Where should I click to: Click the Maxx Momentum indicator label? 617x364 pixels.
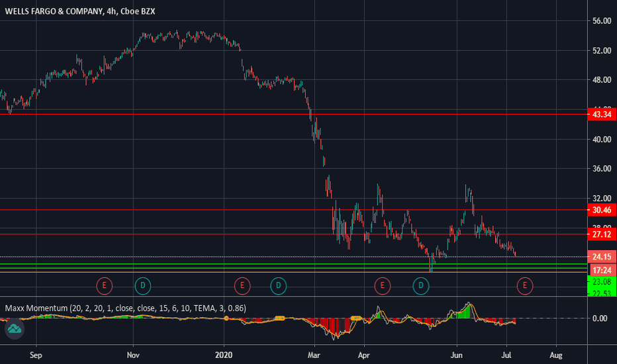coord(126,308)
